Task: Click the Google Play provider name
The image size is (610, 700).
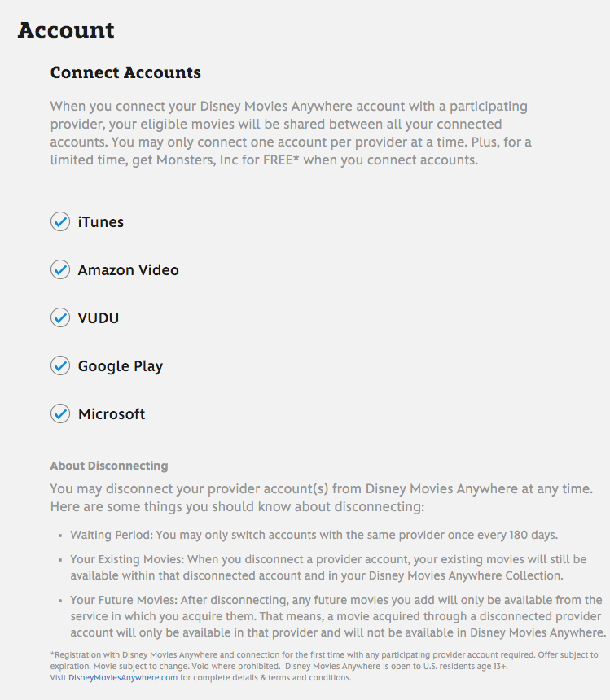Action: click(x=121, y=366)
